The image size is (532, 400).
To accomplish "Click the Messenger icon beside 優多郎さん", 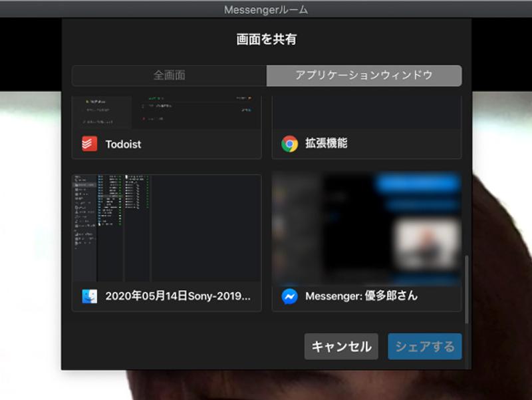I will 289,296.
